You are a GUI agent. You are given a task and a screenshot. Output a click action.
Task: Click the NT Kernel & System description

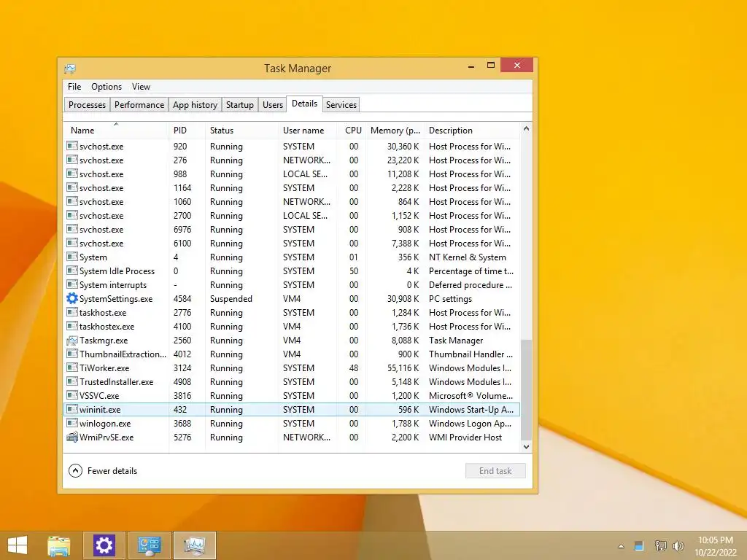tap(468, 257)
